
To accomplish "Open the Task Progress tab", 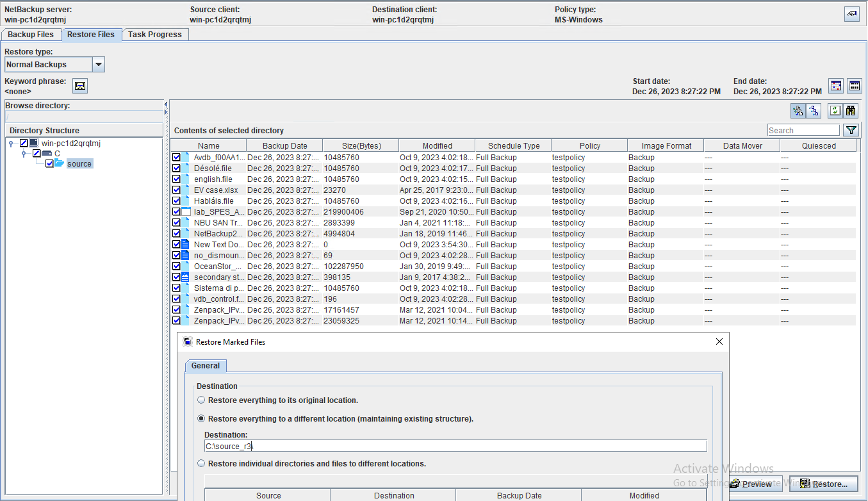I will (155, 34).
